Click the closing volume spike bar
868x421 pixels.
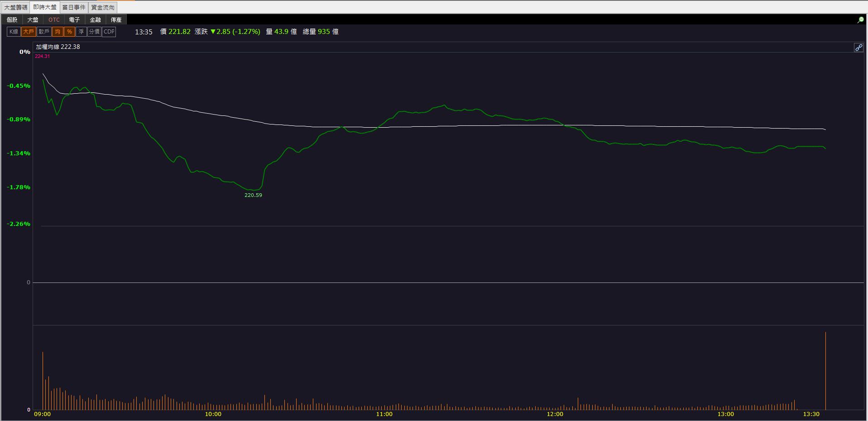(825, 371)
